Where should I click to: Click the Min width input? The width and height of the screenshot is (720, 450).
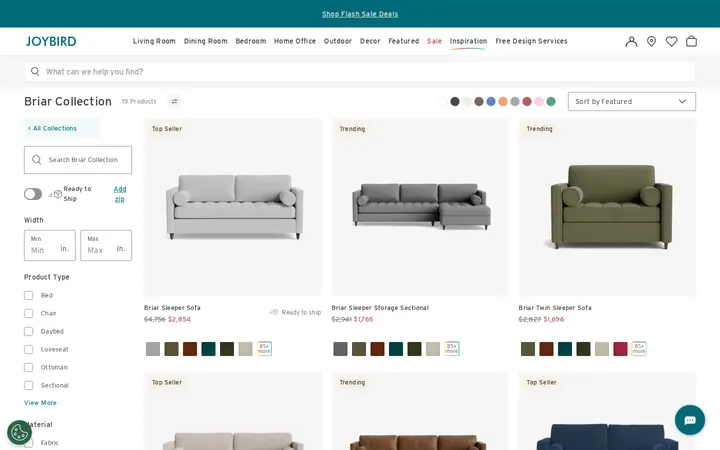pyautogui.click(x=50, y=245)
